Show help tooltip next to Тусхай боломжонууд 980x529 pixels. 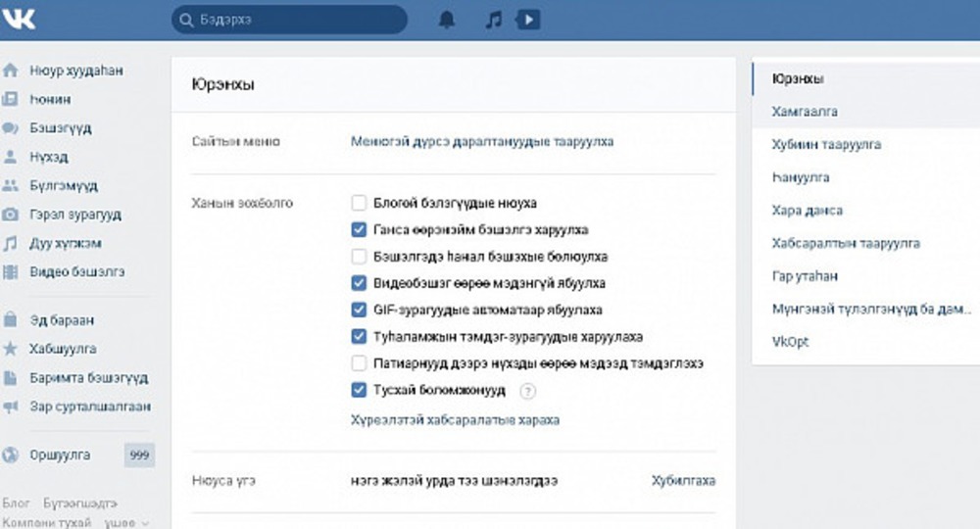click(527, 391)
